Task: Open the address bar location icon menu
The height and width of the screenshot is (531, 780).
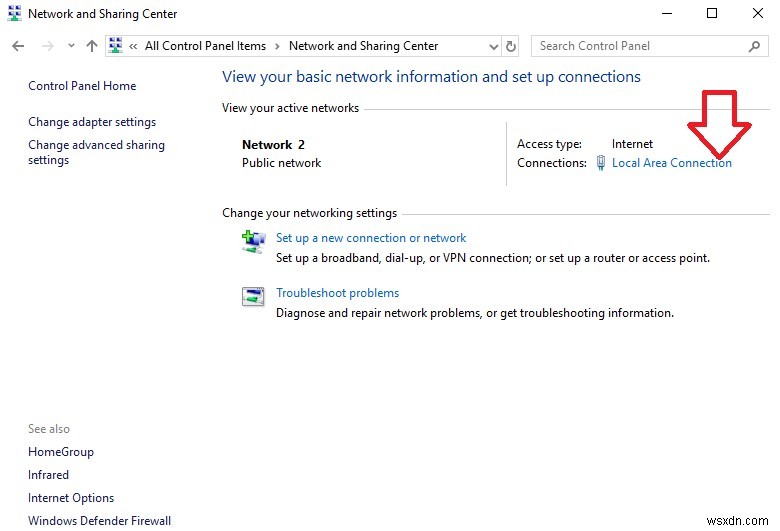Action: coord(115,46)
